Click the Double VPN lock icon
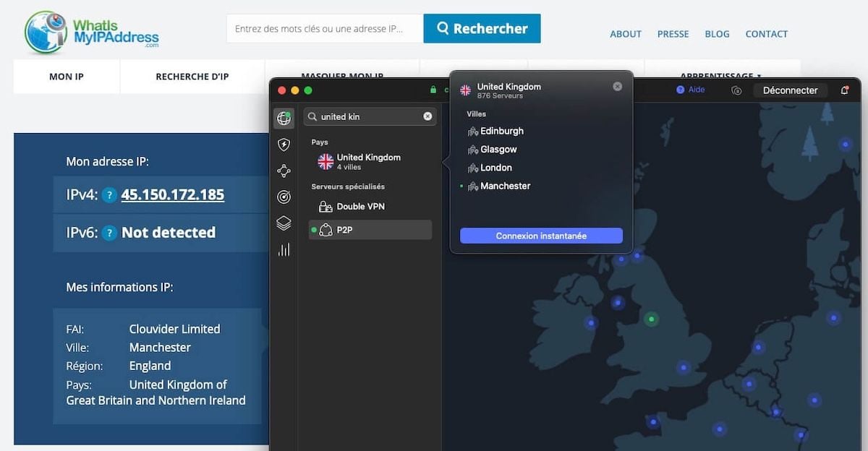Viewport: 868px width, 451px height. tap(325, 207)
